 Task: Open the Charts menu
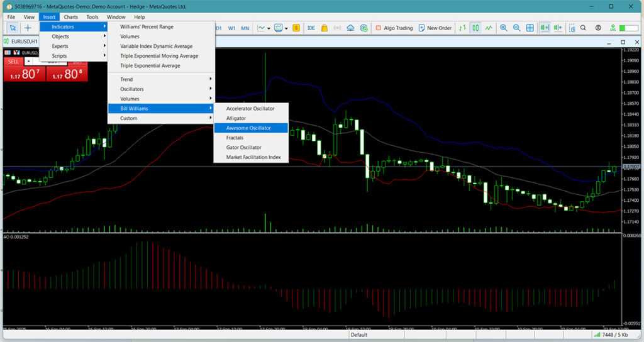[70, 17]
